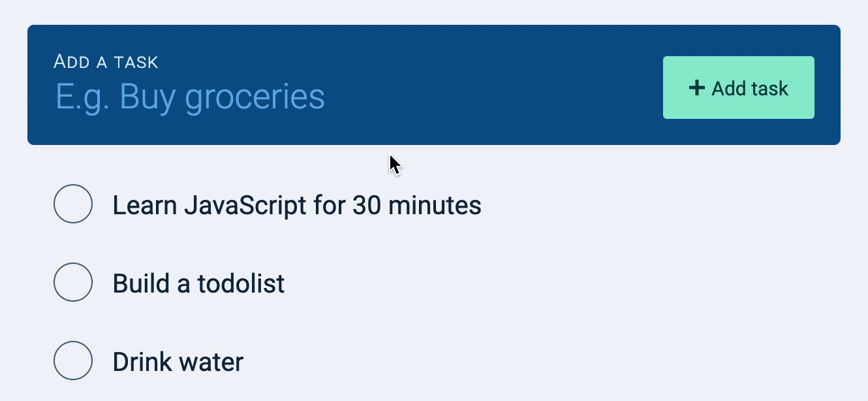
Task: Click the Drink water task text
Action: (x=178, y=361)
